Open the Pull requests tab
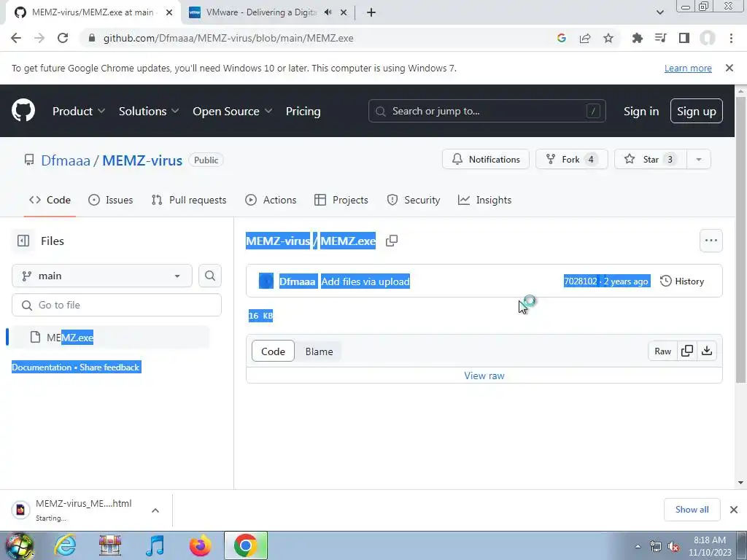Viewport: 747px width, 560px height. pyautogui.click(x=189, y=200)
